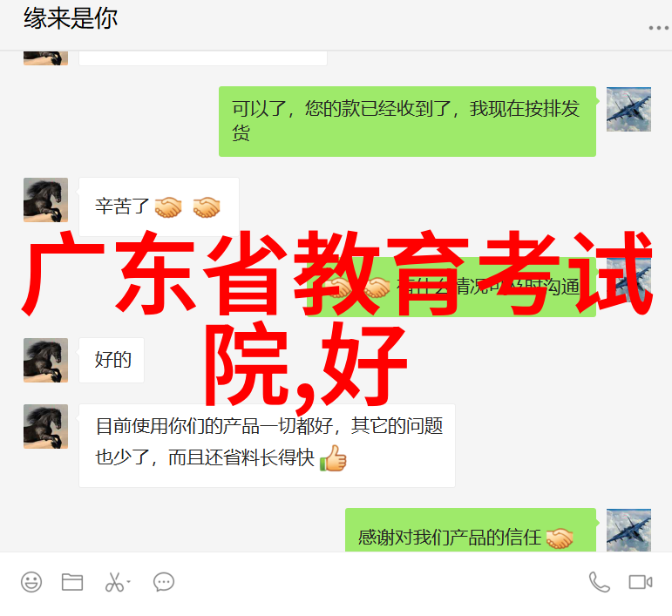Select the screenshot scissors tool

click(x=114, y=583)
